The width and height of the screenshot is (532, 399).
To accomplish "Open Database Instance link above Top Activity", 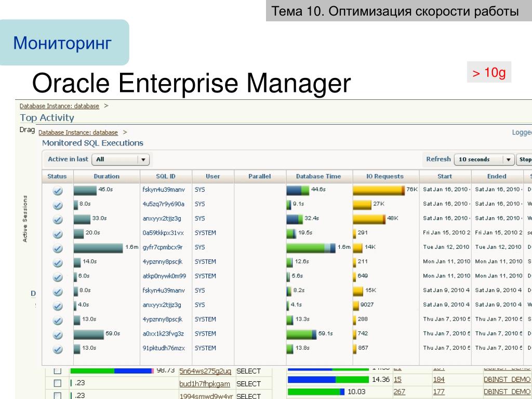I will click(59, 106).
